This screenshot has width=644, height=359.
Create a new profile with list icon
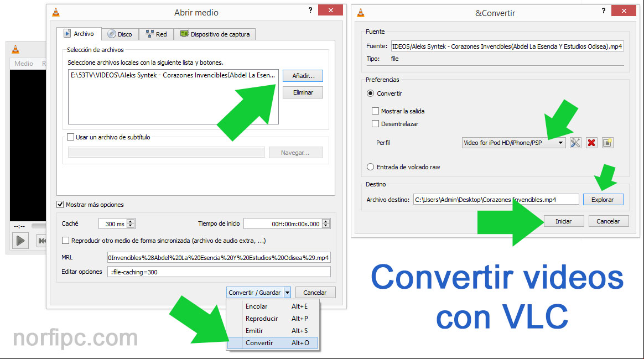pos(607,143)
